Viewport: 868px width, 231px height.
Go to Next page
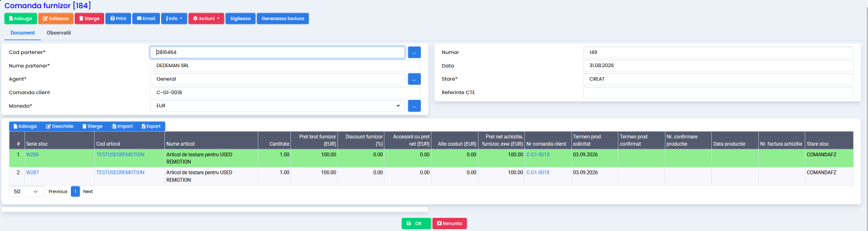[x=88, y=191]
